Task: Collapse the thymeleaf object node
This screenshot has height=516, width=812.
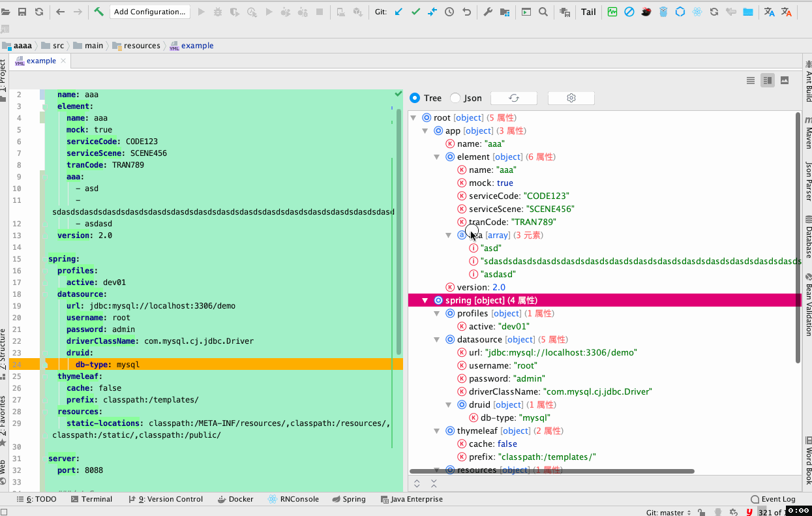Action: pyautogui.click(x=437, y=431)
